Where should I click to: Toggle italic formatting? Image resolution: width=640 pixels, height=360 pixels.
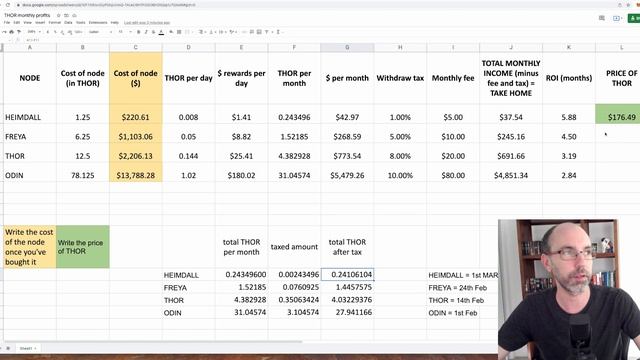[x=146, y=32]
